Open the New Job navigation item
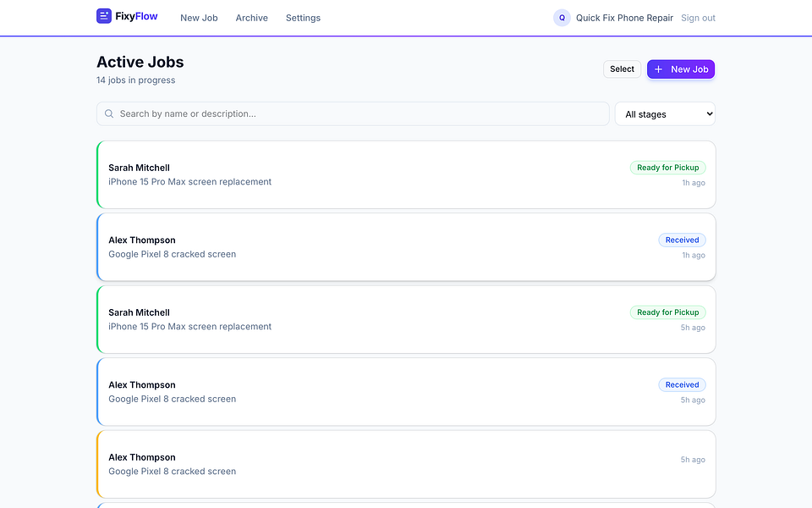This screenshot has height=508, width=812. coord(199,18)
